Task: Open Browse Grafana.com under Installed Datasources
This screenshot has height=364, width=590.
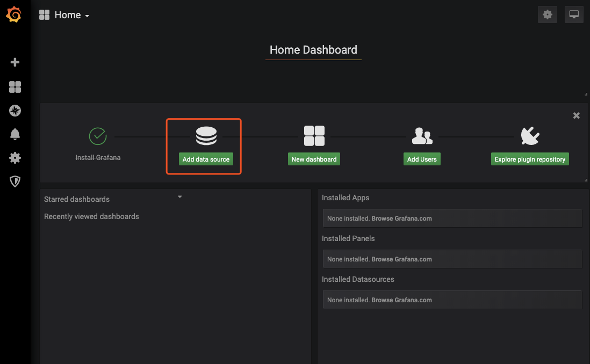Action: pos(401,300)
